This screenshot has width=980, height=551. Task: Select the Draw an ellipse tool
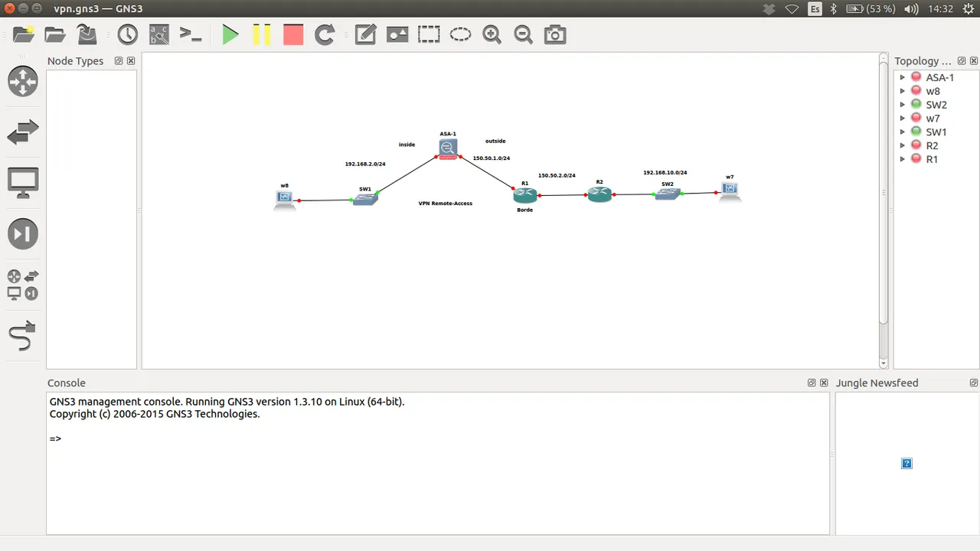(460, 34)
